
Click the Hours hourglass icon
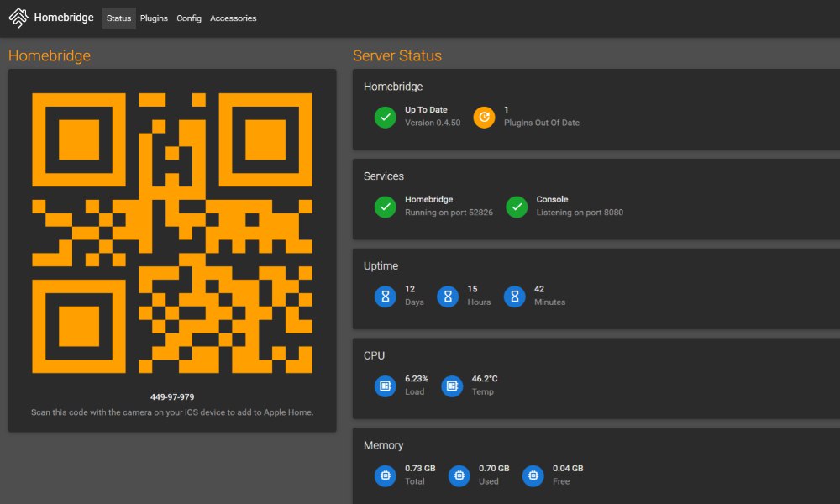(448, 297)
